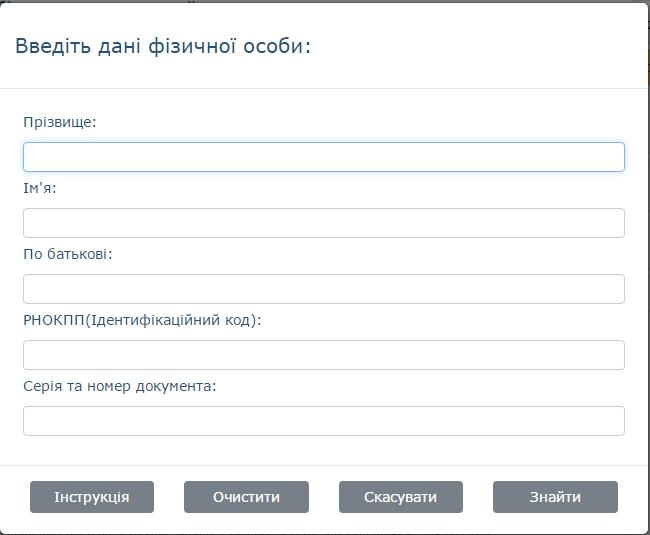Image resolution: width=650 pixels, height=535 pixels.
Task: Open the Інструкція help button
Action: point(92,497)
